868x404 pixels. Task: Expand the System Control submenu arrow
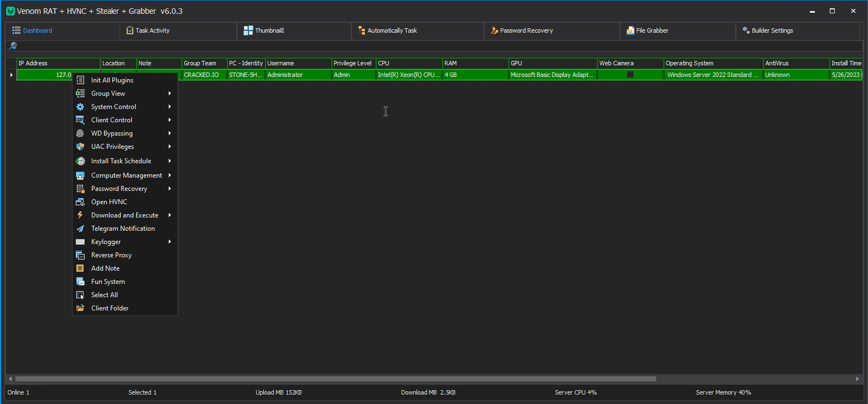pos(170,107)
